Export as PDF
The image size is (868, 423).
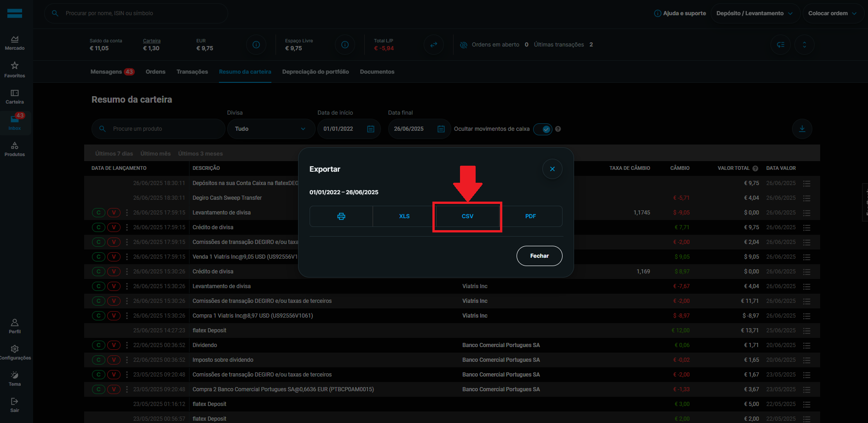pyautogui.click(x=531, y=216)
